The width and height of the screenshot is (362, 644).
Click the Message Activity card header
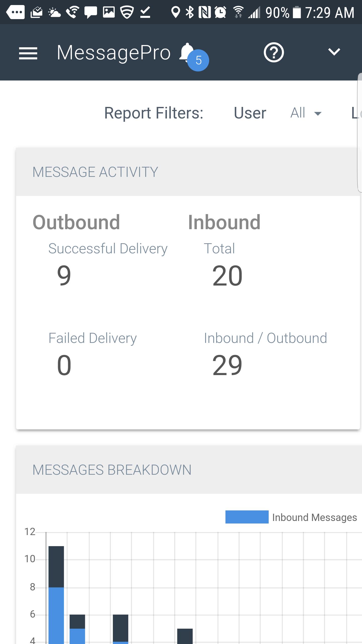tap(95, 172)
